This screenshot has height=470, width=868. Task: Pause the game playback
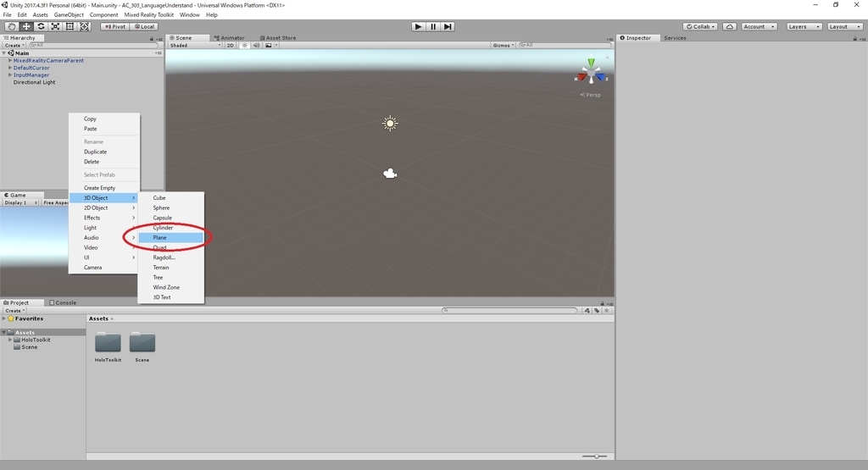pos(433,26)
